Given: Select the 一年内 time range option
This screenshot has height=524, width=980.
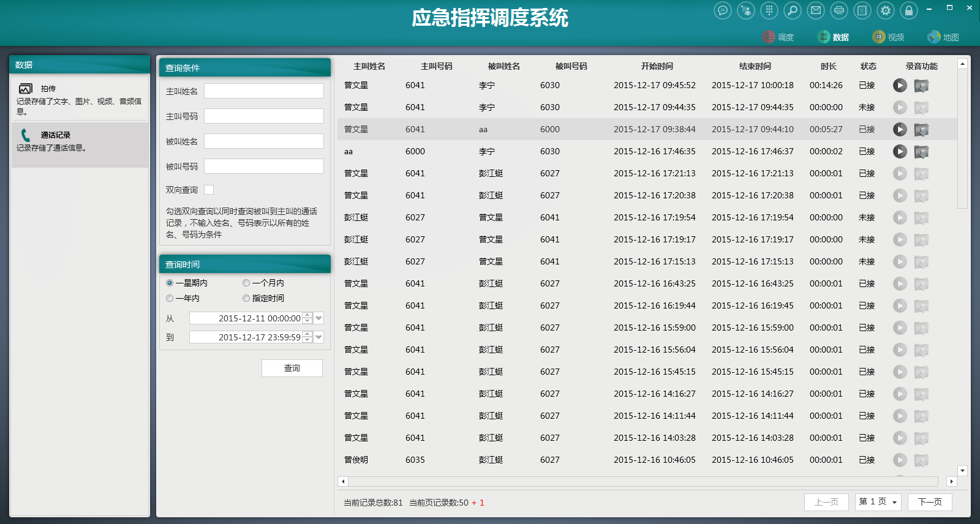Looking at the screenshot, I should [x=170, y=298].
